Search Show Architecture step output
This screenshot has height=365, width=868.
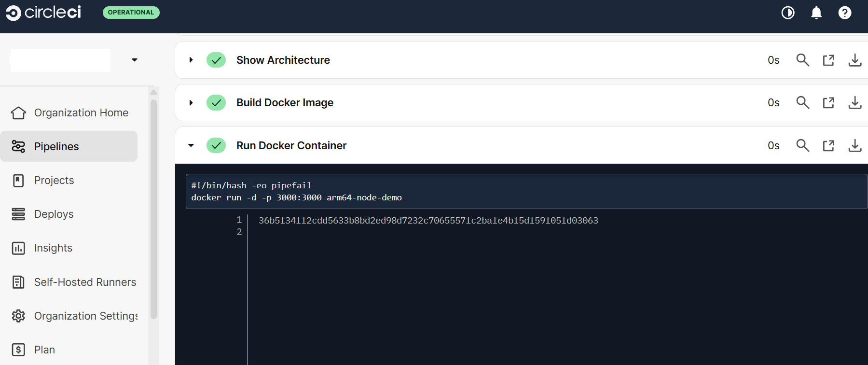(803, 60)
